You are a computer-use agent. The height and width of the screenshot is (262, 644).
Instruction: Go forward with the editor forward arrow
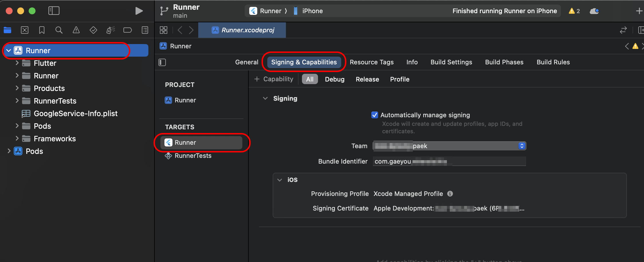pos(191,30)
